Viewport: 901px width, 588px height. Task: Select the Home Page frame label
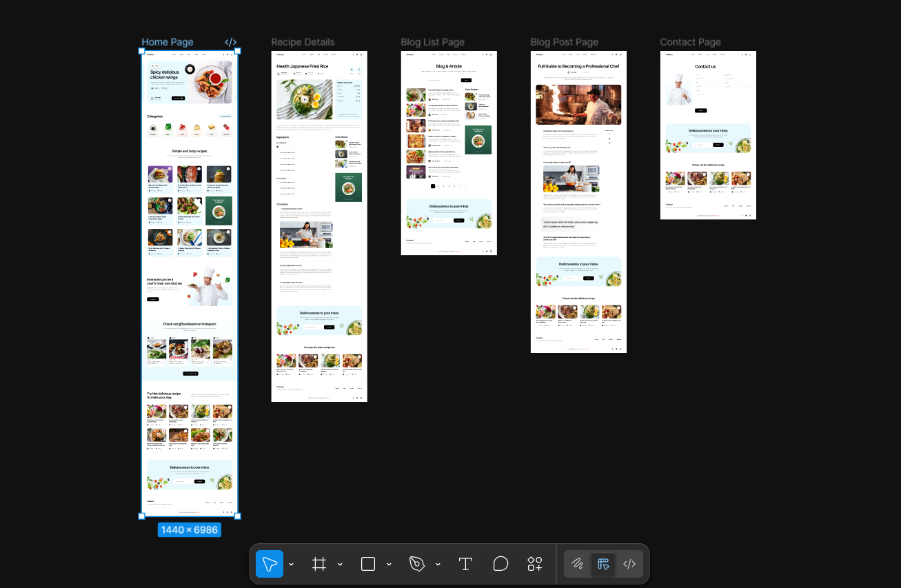(168, 42)
